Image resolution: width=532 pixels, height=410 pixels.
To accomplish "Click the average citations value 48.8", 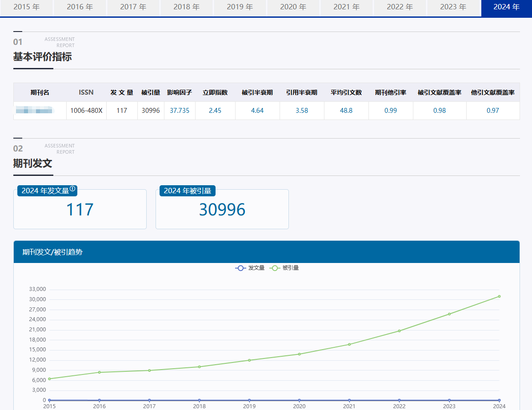I will [346, 111].
